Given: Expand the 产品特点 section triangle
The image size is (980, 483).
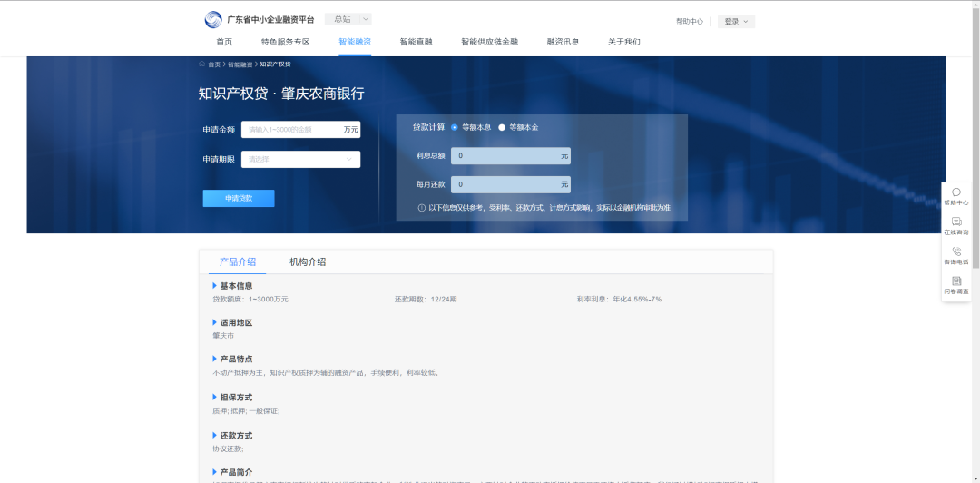Looking at the screenshot, I should (x=214, y=359).
